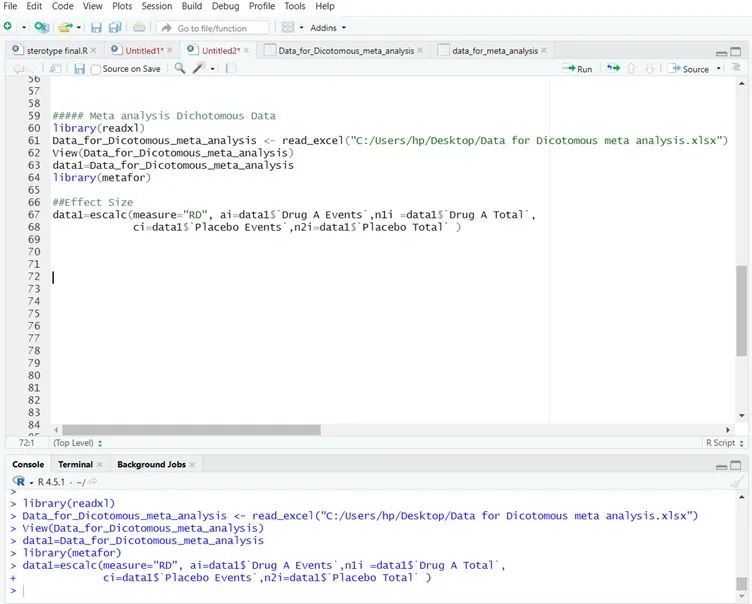The image size is (752, 604).
Task: Click the Find/Replace magnifier icon
Action: [180, 68]
